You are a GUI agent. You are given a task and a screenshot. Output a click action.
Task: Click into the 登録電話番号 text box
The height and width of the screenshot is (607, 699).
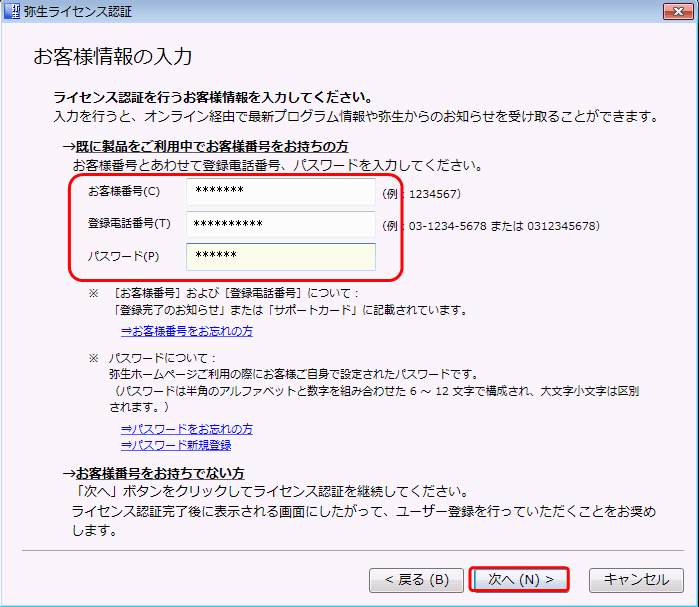(280, 225)
